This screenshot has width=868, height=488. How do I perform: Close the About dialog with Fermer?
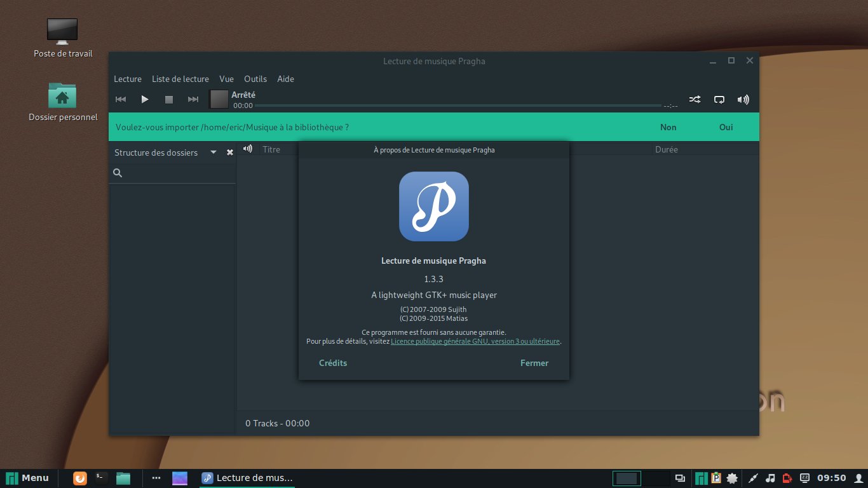tap(534, 363)
